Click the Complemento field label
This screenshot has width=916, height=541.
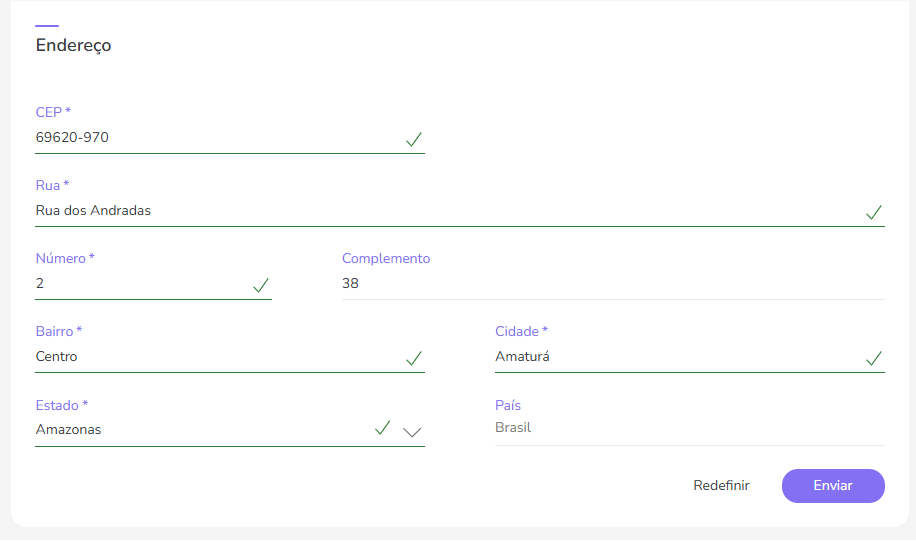[386, 258]
